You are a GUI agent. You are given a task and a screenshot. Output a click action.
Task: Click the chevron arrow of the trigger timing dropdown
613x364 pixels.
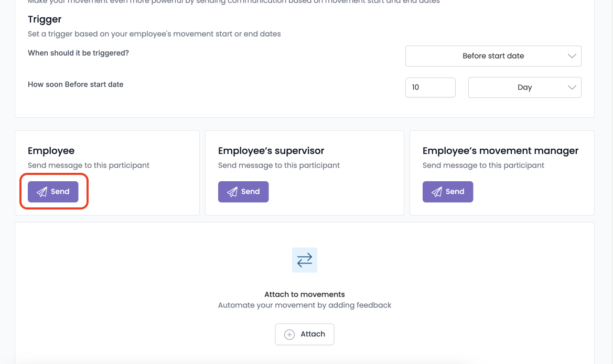tap(572, 56)
